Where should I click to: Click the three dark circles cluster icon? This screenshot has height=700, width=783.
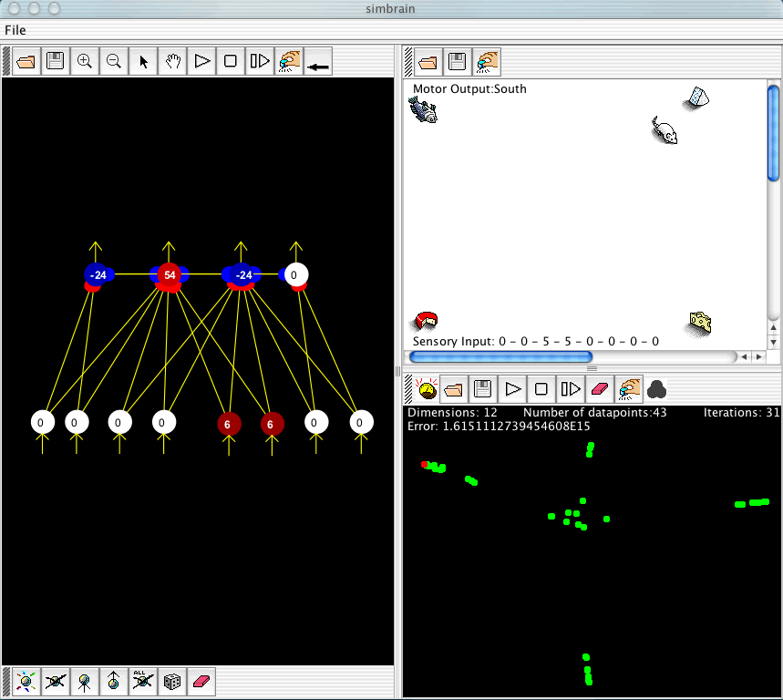point(655,389)
